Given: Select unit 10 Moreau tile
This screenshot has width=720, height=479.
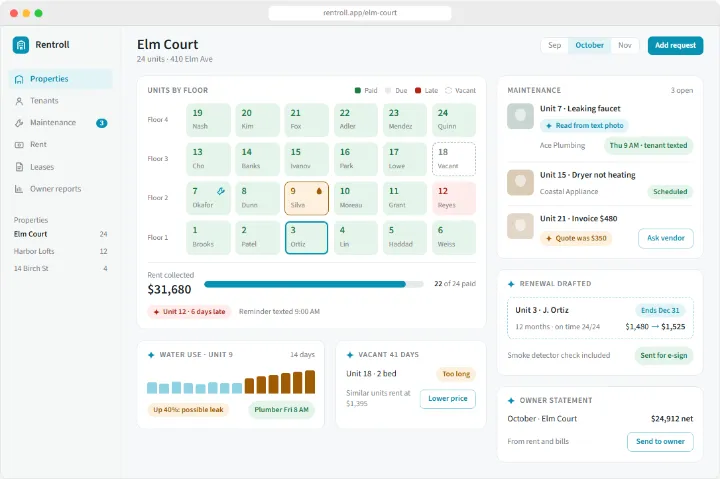Looking at the screenshot, I should (355, 198).
